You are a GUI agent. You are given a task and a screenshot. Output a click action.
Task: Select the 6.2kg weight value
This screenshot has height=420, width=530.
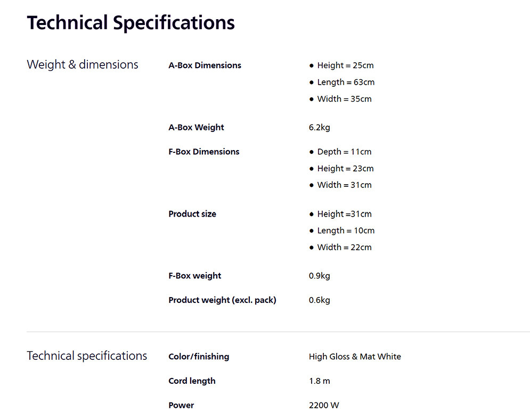point(320,128)
